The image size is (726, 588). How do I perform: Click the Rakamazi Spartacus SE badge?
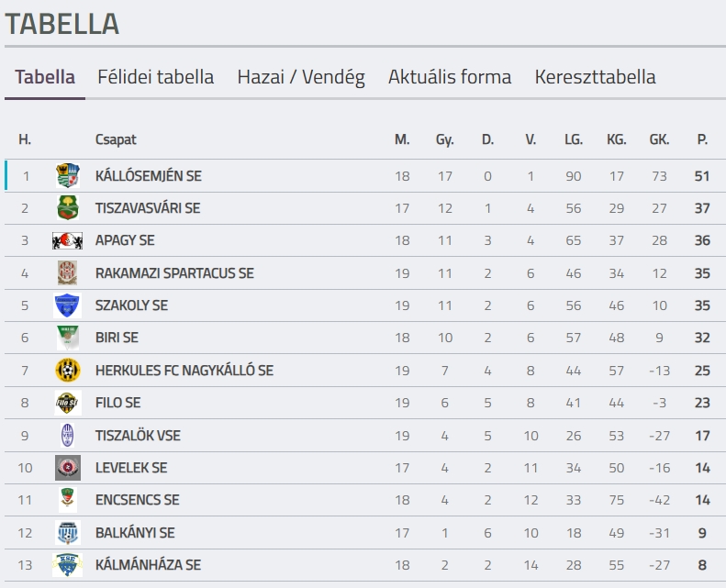pyautogui.click(x=68, y=273)
